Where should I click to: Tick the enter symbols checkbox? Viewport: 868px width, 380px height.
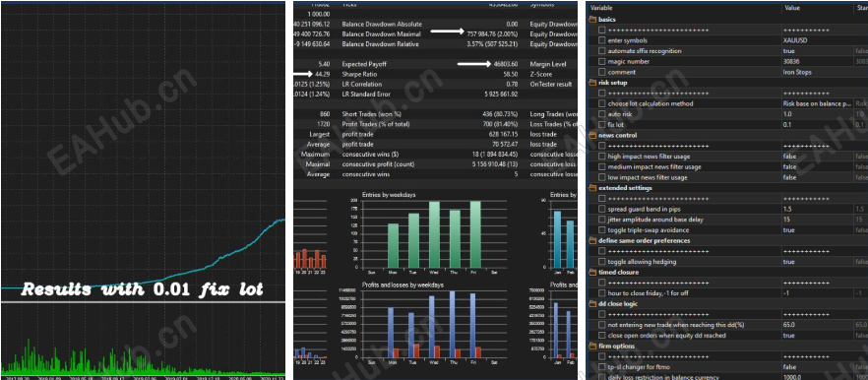click(x=602, y=40)
